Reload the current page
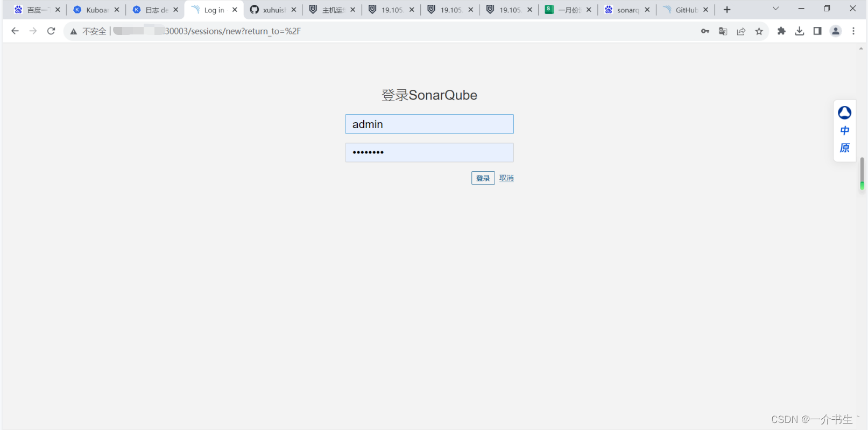The image size is (868, 430). (51, 31)
